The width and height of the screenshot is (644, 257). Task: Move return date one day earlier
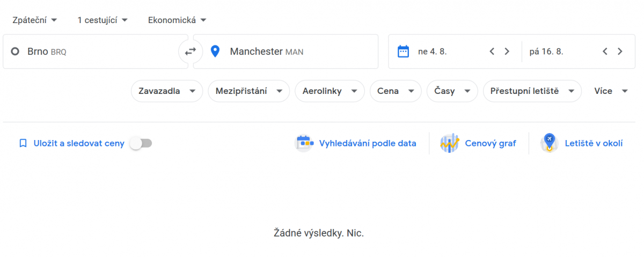[605, 52]
